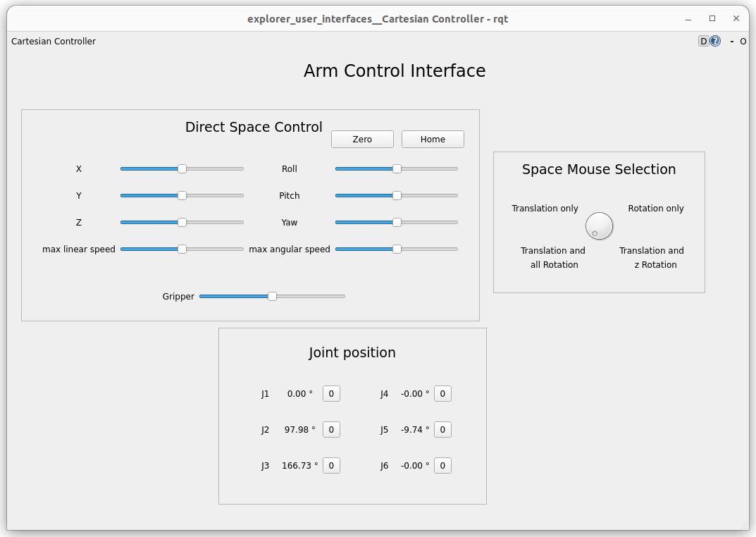Open the rqt help dialog via question mark icon
The image size is (756, 537).
point(714,41)
